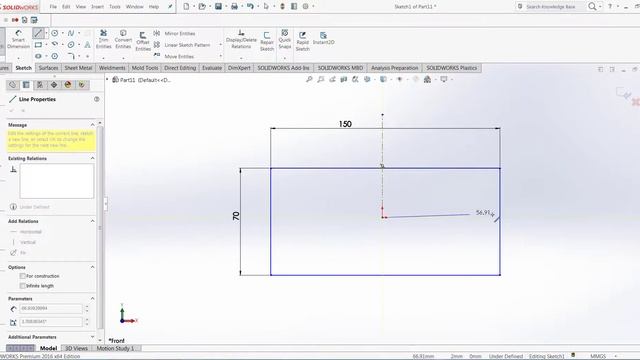Click the Line Properties help icon
This screenshot has width=640, height=360.
tap(97, 99)
